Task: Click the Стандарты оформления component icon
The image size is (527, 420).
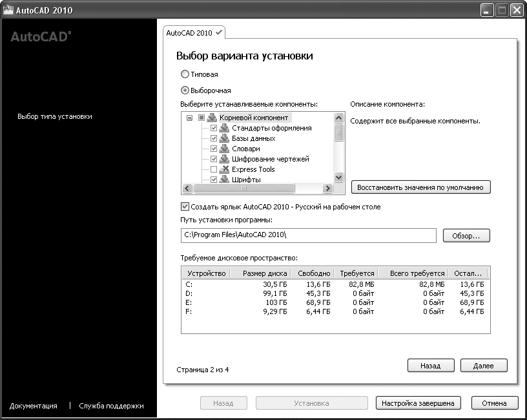Action: (224, 128)
